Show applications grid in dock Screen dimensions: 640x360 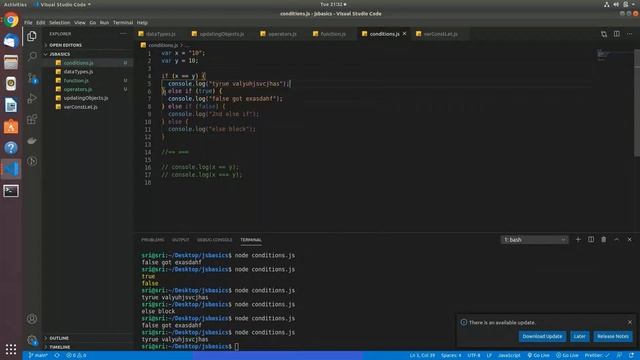pyautogui.click(x=11, y=349)
